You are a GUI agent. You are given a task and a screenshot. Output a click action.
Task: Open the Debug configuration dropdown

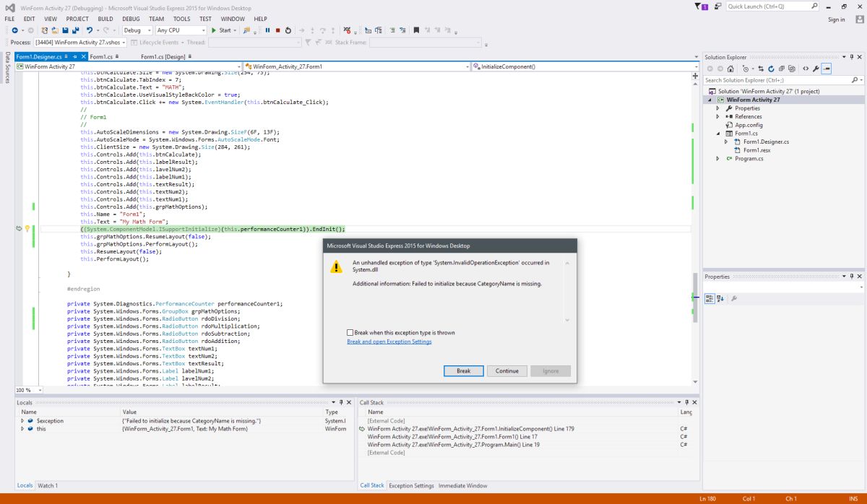[137, 30]
